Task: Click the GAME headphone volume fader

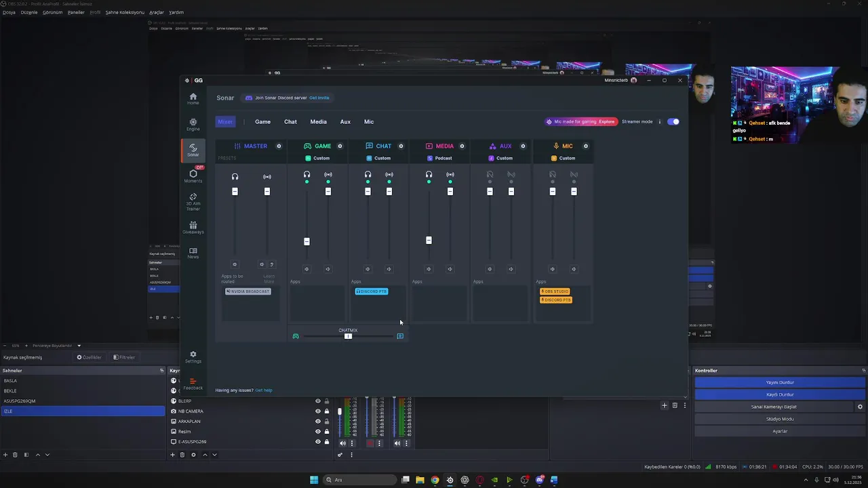Action: click(x=307, y=241)
